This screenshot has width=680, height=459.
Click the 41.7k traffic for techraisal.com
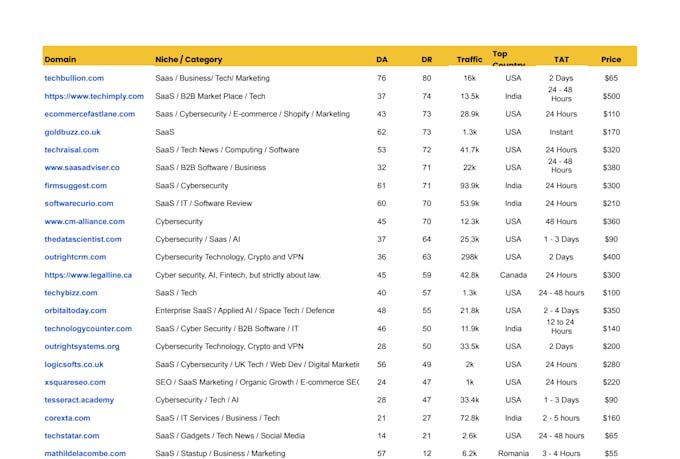[x=470, y=150]
